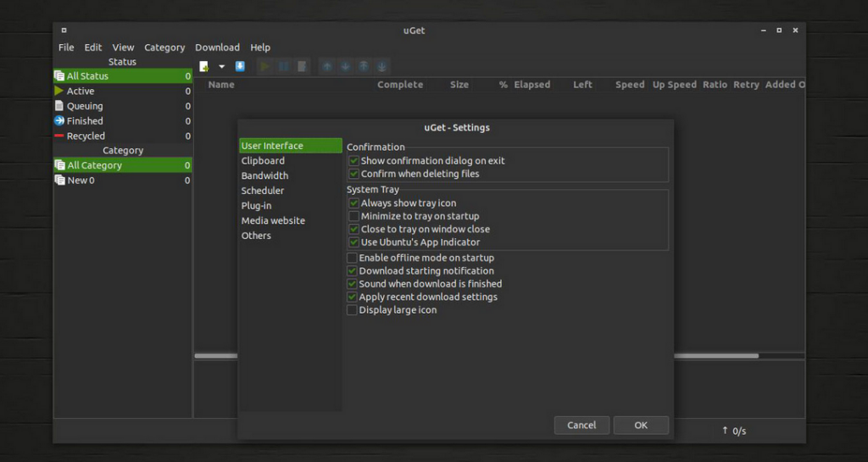The height and width of the screenshot is (462, 868).
Task: Click the Move to Top toolbar icon
Action: click(364, 66)
